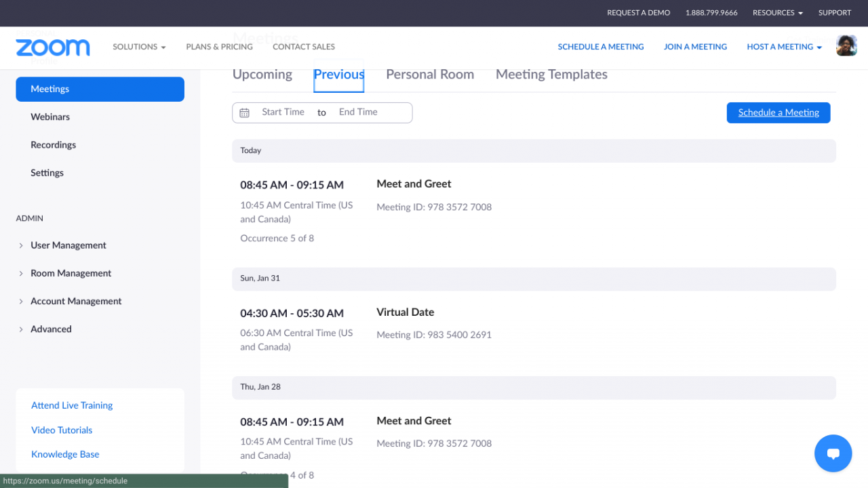Click the Zoom logo
This screenshot has width=868, height=488.
[x=53, y=47]
